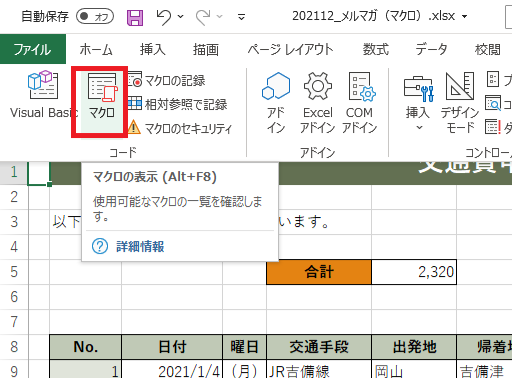Select the cell with date 2021/1/4

[x=172, y=370]
